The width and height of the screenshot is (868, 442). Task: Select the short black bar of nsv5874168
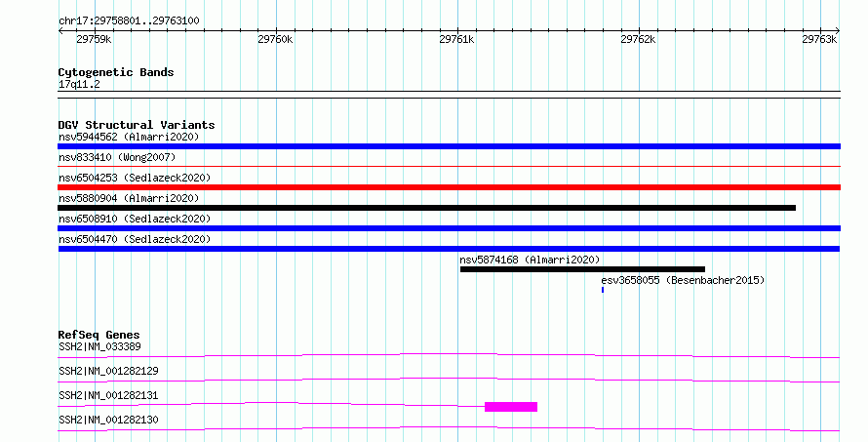[x=582, y=269]
